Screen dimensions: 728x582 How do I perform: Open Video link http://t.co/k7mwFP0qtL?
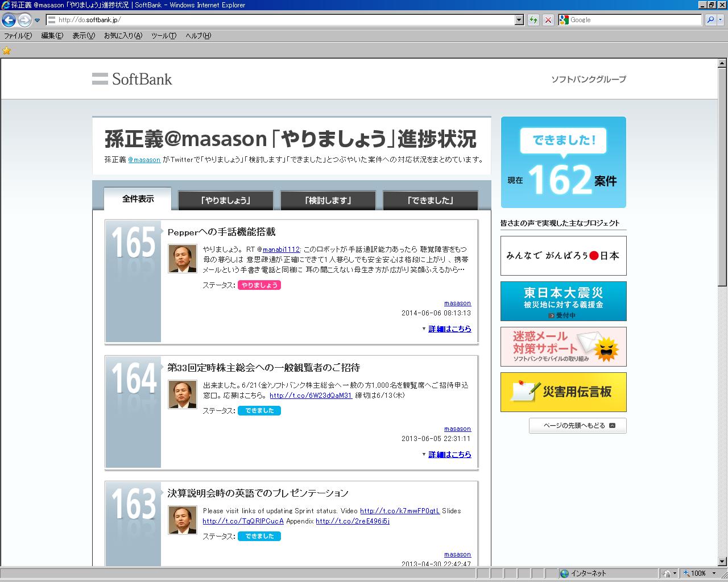coord(400,511)
